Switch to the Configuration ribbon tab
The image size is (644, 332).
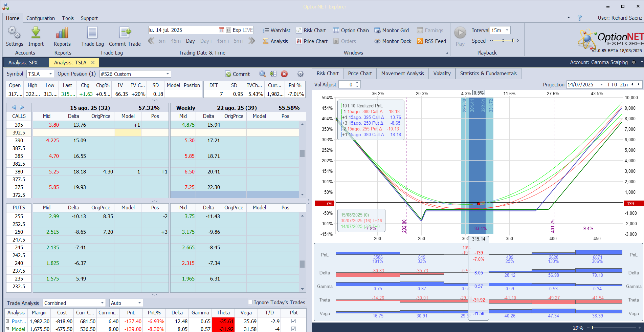click(41, 18)
